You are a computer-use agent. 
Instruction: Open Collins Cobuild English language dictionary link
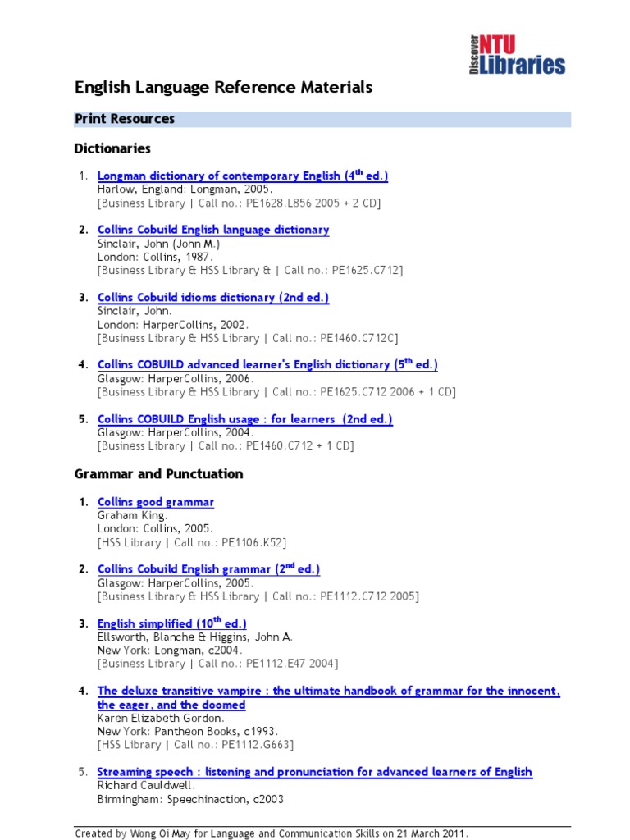pos(213,230)
